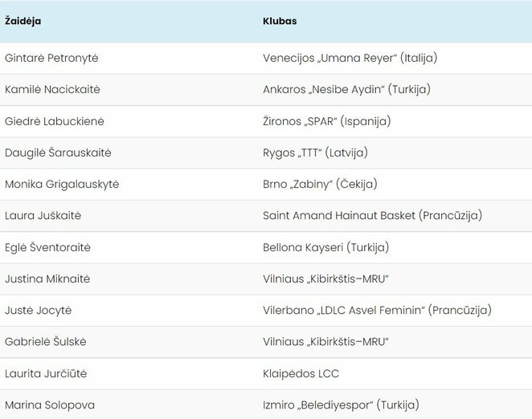
Task: Select the name Laura Juškaitė
Action: click(43, 216)
